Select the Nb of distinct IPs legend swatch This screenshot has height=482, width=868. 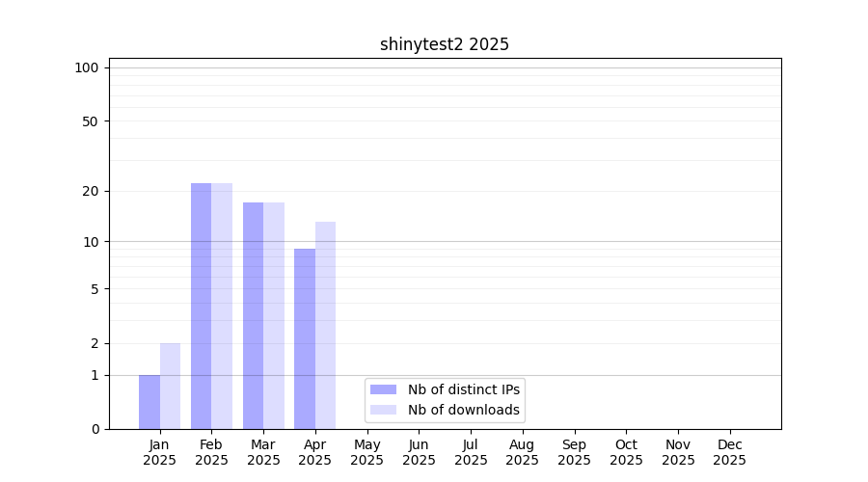pos(383,389)
